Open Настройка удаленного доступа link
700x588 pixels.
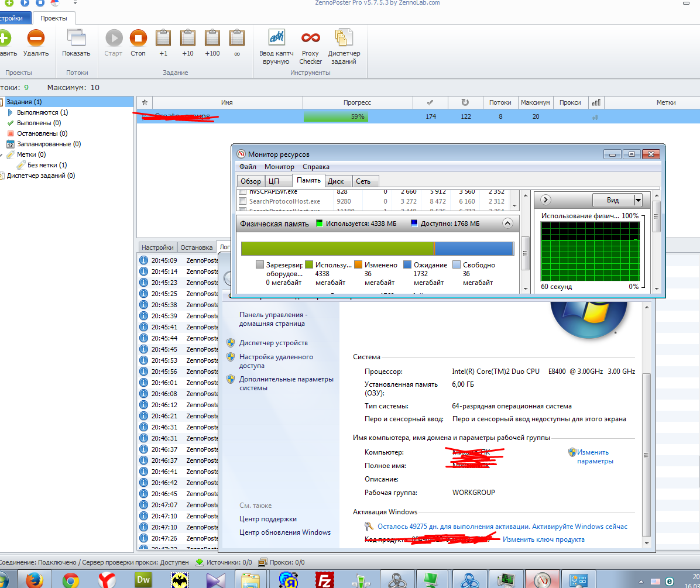pyautogui.click(x=276, y=362)
